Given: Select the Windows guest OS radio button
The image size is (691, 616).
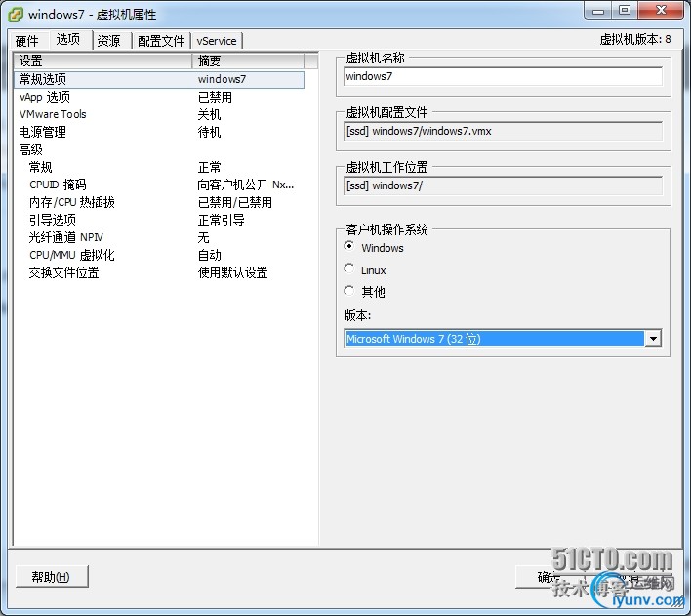Looking at the screenshot, I should tap(349, 246).
